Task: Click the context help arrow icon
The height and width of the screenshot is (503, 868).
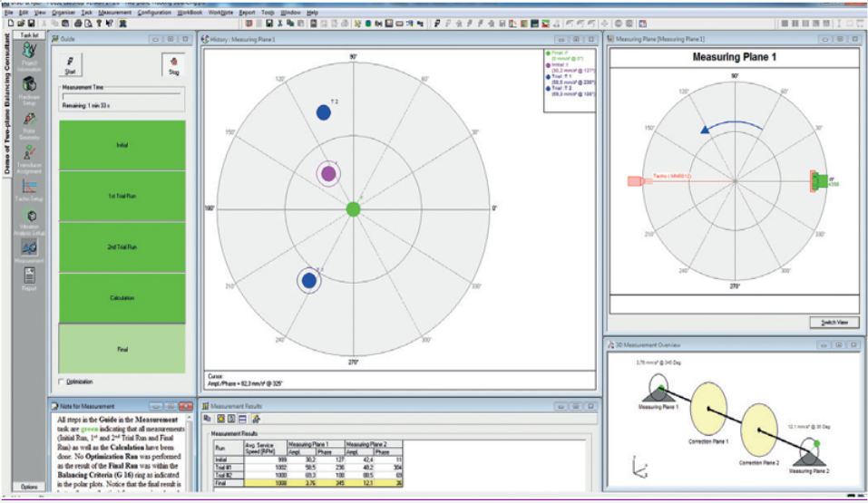Action: tap(109, 24)
